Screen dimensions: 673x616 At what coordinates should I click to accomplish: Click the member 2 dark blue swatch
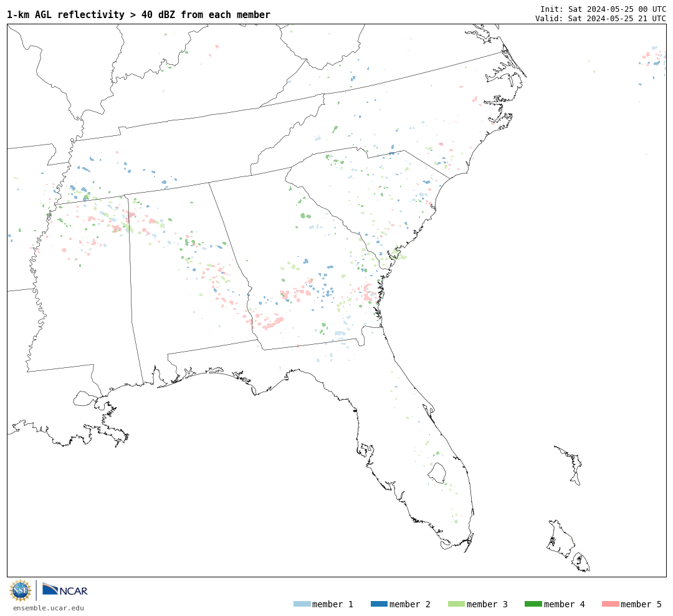[x=379, y=604]
